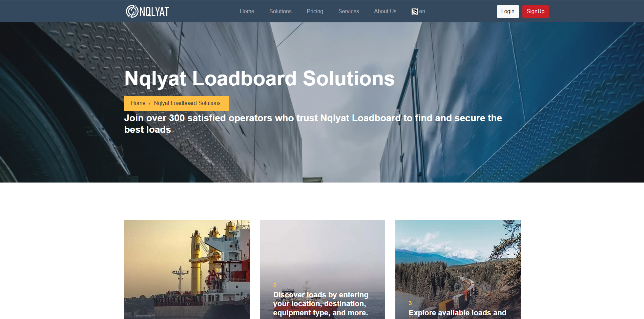Click the 'Explore available loads' card text
This screenshot has height=319, width=644.
pos(457,313)
